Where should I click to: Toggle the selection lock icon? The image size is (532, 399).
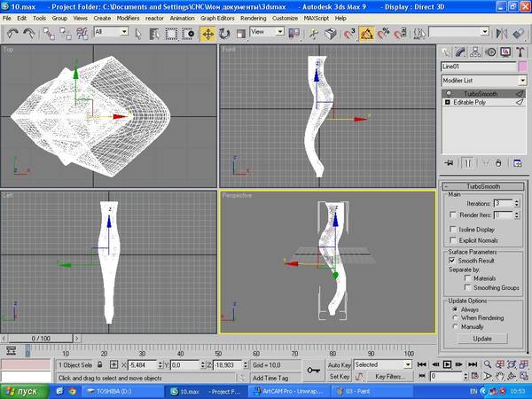(x=100, y=364)
